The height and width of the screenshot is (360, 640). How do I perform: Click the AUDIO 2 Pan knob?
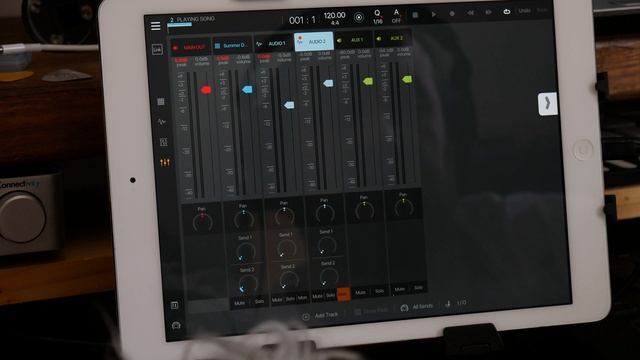[325, 213]
